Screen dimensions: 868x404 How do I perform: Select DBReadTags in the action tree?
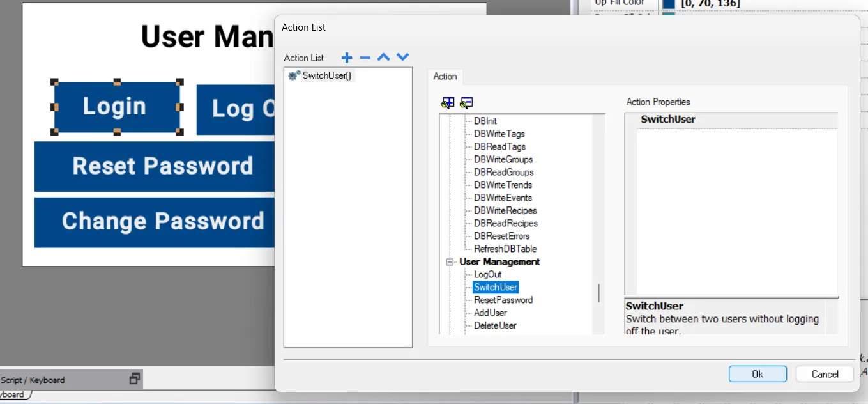(499, 146)
